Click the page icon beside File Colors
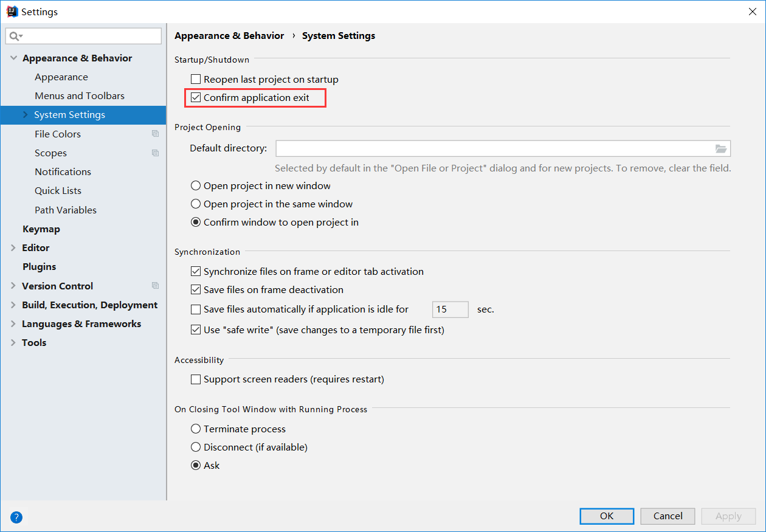The image size is (766, 532). point(155,133)
